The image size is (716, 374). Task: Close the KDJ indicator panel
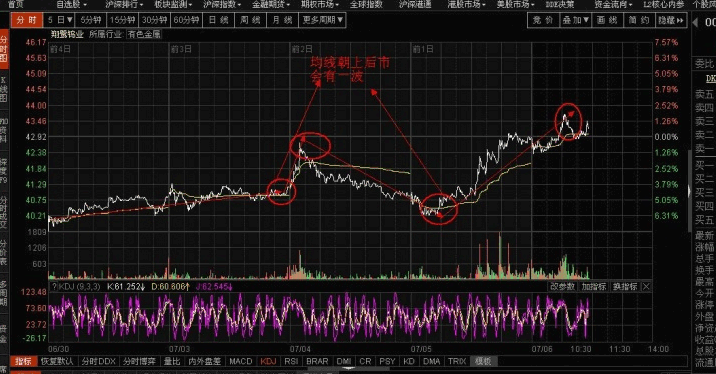646,286
